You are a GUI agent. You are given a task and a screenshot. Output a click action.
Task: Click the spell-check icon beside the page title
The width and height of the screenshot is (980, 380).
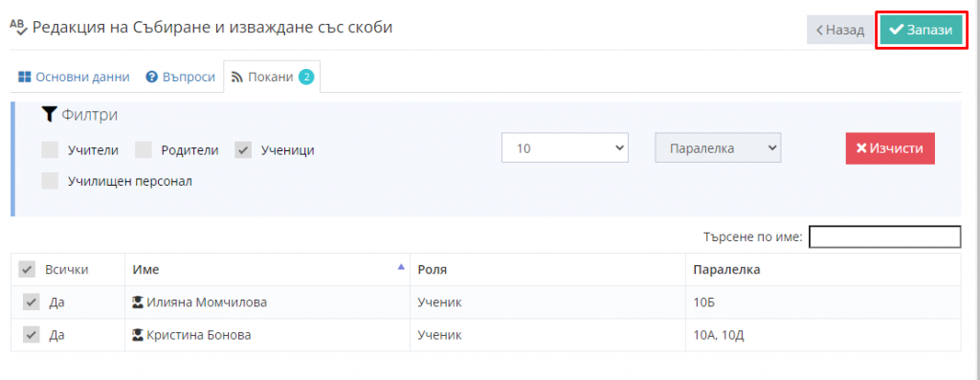click(19, 28)
